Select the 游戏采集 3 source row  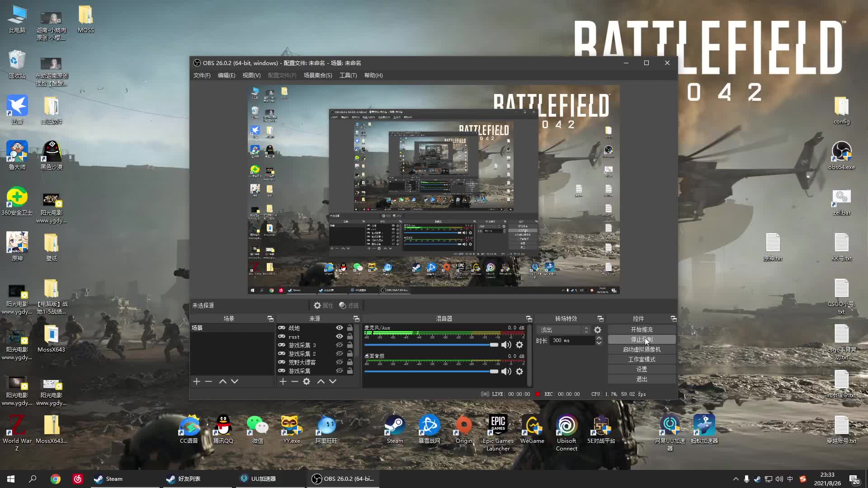coord(302,345)
